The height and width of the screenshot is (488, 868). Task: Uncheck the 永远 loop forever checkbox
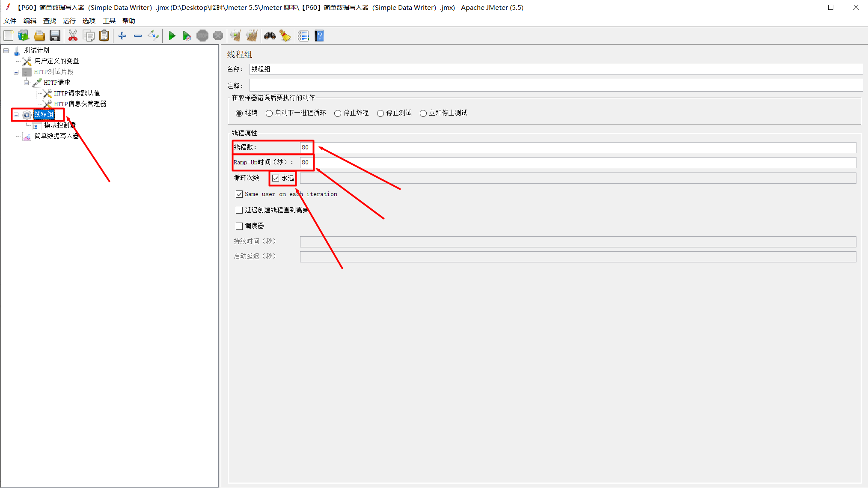(x=276, y=178)
